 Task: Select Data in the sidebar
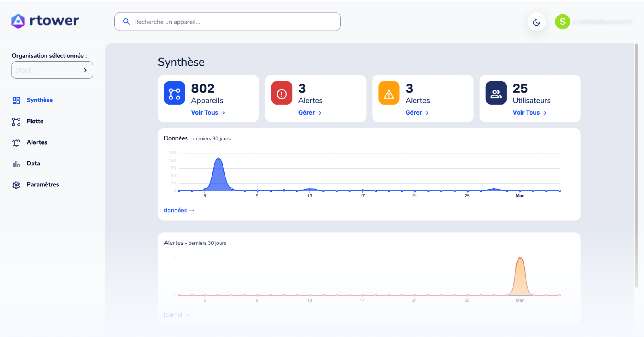pyautogui.click(x=33, y=163)
